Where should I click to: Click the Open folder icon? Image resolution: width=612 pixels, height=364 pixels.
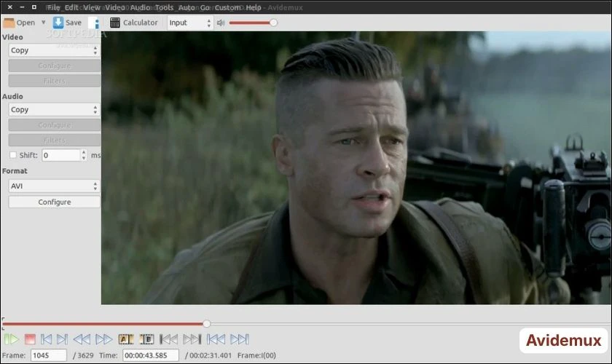(9, 23)
